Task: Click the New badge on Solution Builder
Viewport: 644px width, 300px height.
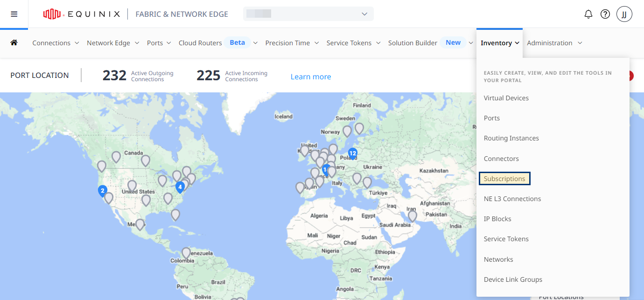Action: pyautogui.click(x=453, y=42)
